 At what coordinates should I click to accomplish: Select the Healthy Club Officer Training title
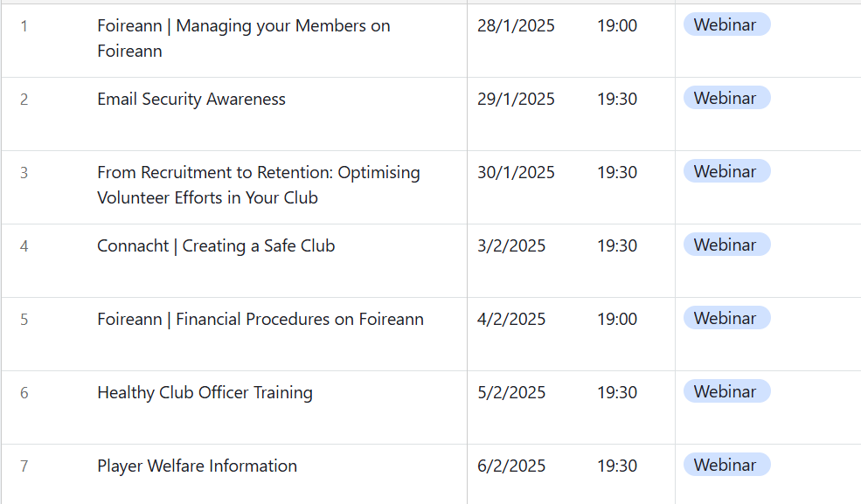[205, 393]
